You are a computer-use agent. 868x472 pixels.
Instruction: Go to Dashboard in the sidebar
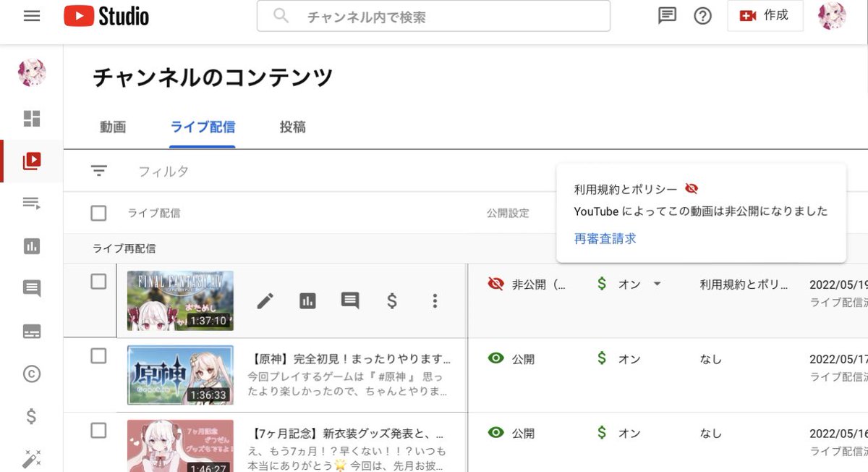click(x=32, y=119)
